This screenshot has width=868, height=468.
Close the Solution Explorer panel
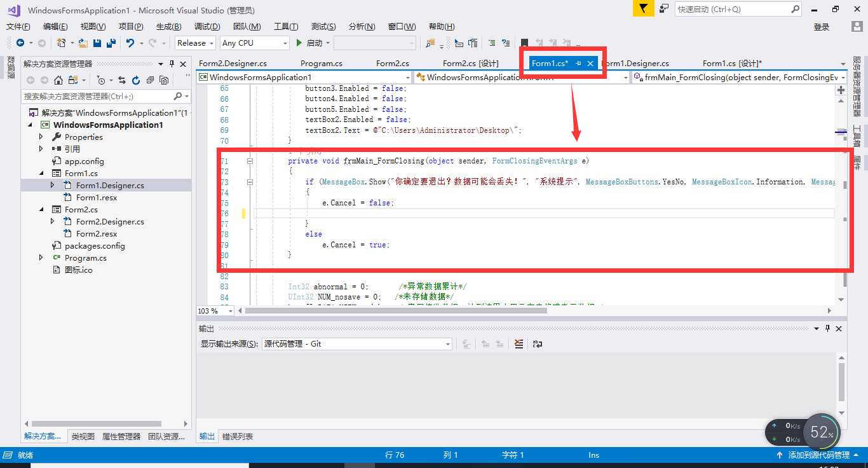(183, 64)
